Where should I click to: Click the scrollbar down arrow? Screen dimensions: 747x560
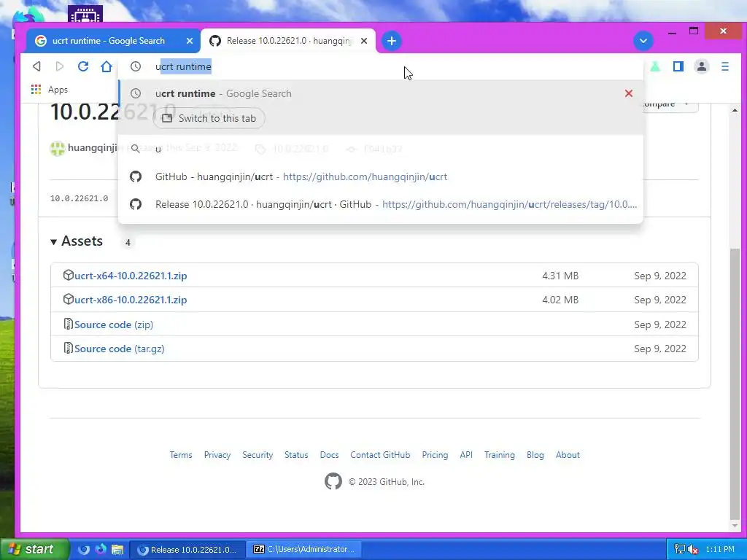[735, 526]
